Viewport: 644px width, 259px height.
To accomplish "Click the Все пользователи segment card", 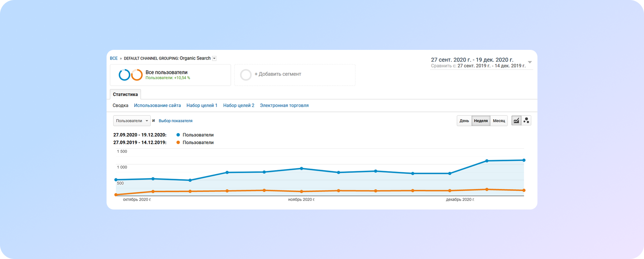I will [x=170, y=75].
